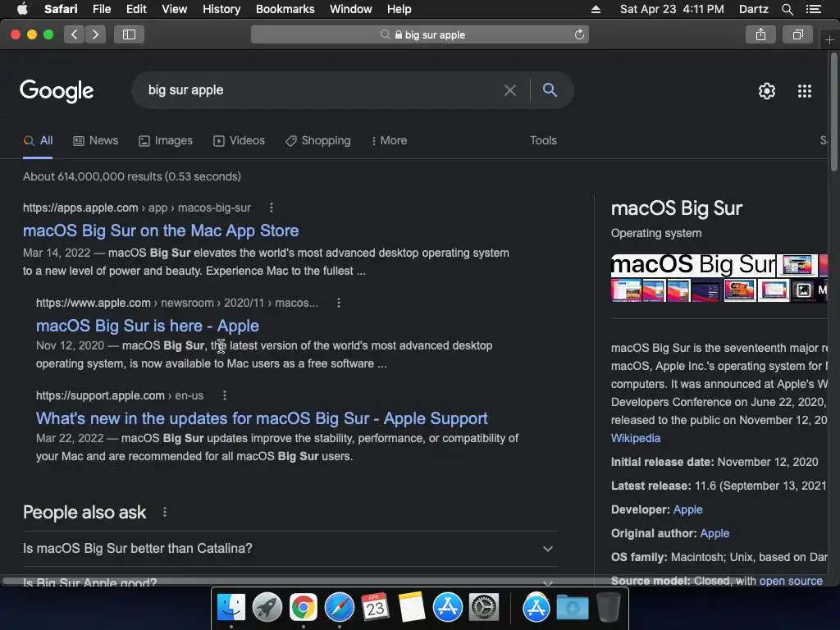Open "What's new in the updates" Apple Support link
The width and height of the screenshot is (840, 630).
(x=262, y=418)
